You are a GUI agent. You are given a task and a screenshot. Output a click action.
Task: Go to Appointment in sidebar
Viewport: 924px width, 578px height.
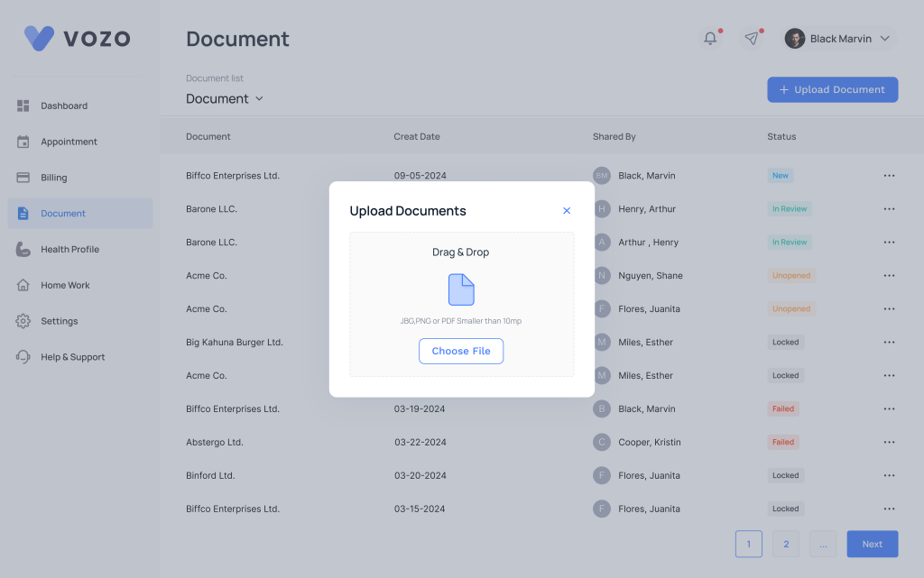69,142
